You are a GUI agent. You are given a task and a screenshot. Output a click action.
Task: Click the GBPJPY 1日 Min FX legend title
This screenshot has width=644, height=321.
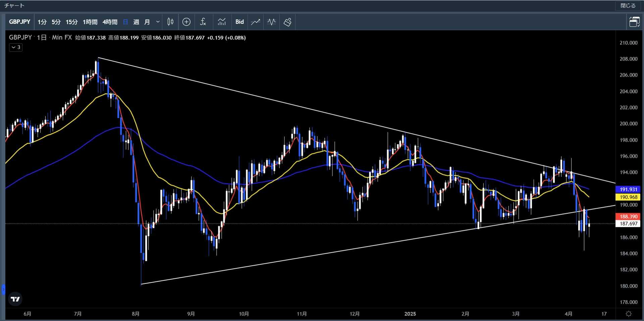(40, 38)
